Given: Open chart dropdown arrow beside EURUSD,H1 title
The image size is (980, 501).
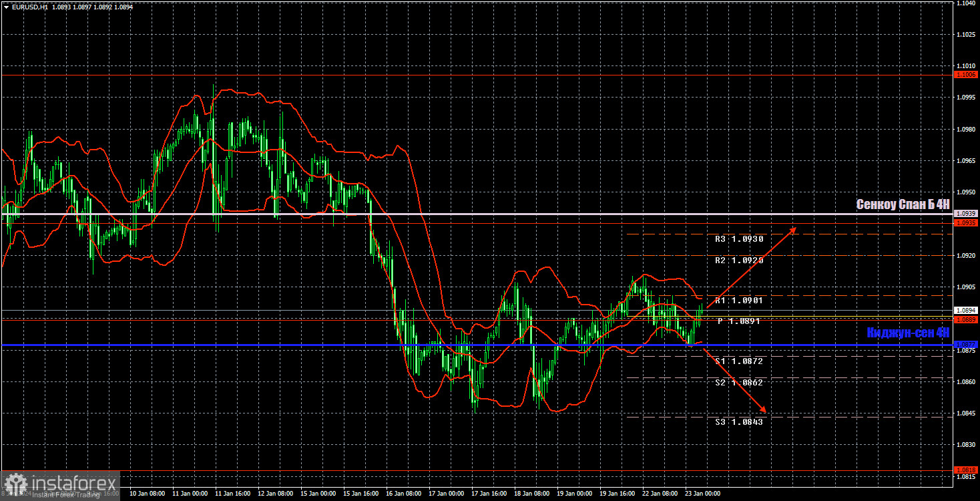Looking at the screenshot, I should (6, 7).
